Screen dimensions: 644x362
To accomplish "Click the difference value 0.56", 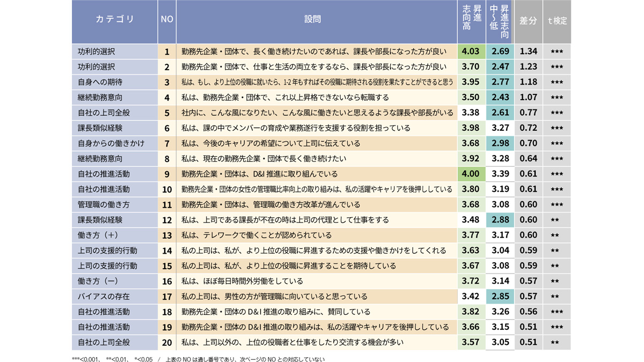I will pyautogui.click(x=528, y=312).
